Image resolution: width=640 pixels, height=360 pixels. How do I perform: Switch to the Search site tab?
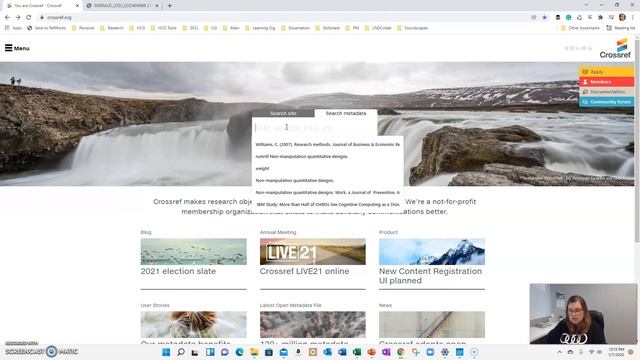pos(283,113)
